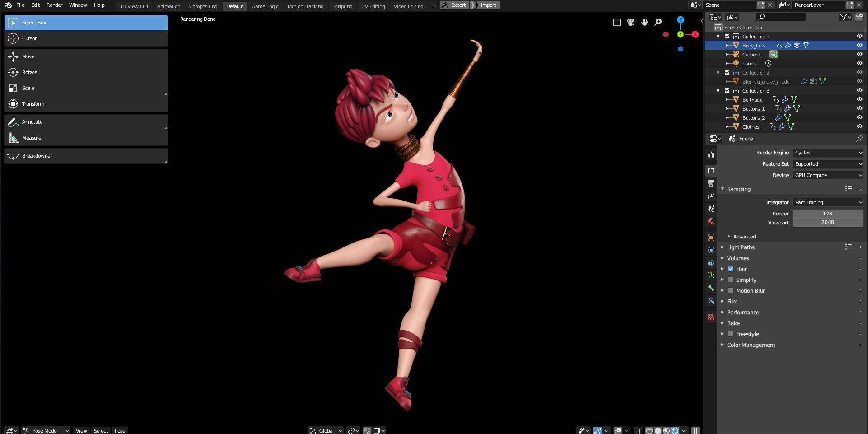This screenshot has height=434, width=868.
Task: Click the Import button
Action: [x=485, y=5]
